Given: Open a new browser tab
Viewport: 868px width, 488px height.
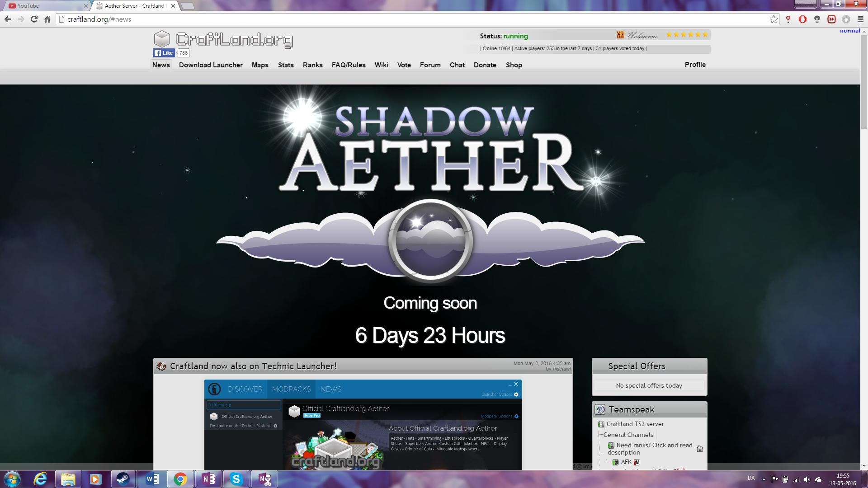Looking at the screenshot, I should pyautogui.click(x=187, y=6).
